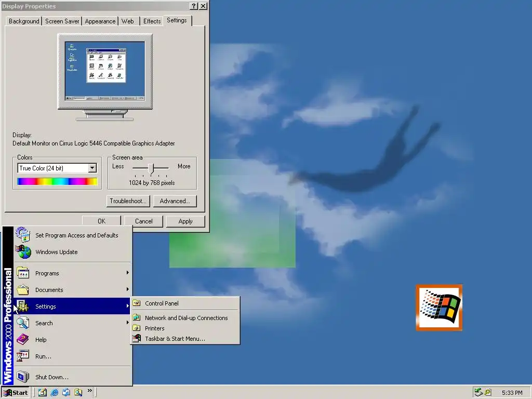The height and width of the screenshot is (399, 532).
Task: Switch to the Web tab
Action: coord(128,21)
